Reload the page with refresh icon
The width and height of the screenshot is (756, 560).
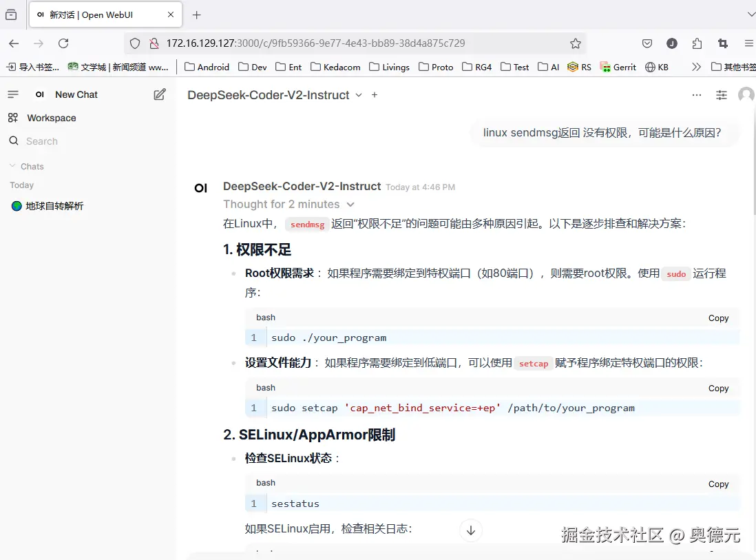(x=63, y=43)
